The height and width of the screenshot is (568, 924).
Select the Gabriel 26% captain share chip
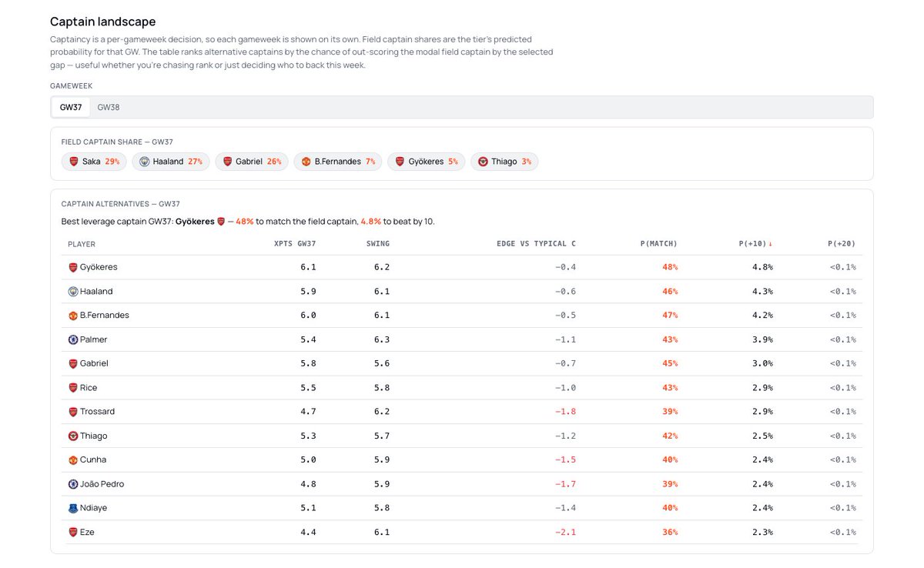point(252,162)
